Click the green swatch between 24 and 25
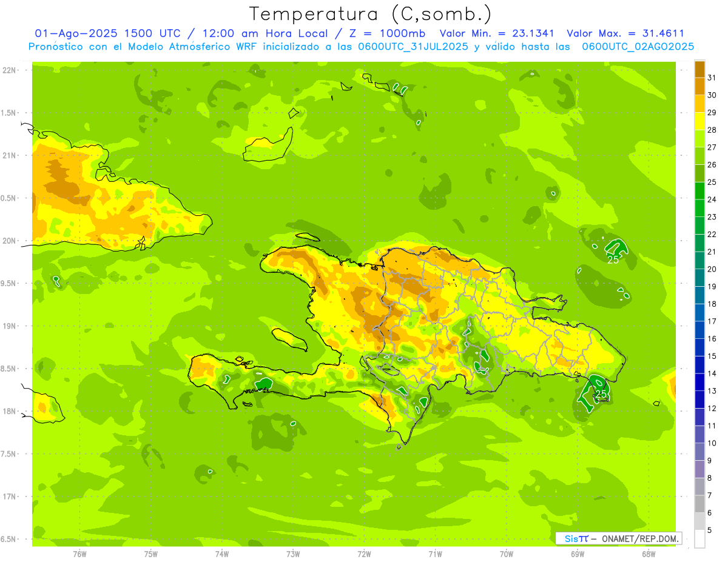Viewport: 728px width, 562px height. 699,190
